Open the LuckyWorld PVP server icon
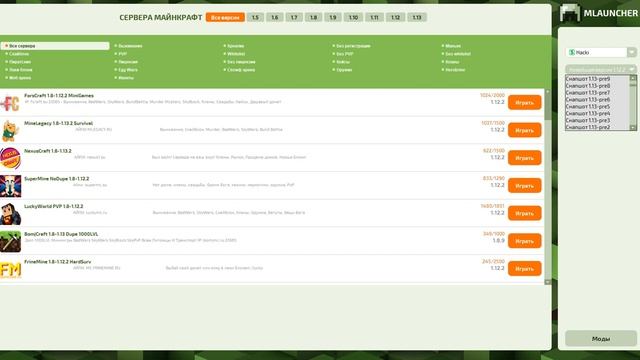Image resolution: width=640 pixels, height=360 pixels. (10, 214)
